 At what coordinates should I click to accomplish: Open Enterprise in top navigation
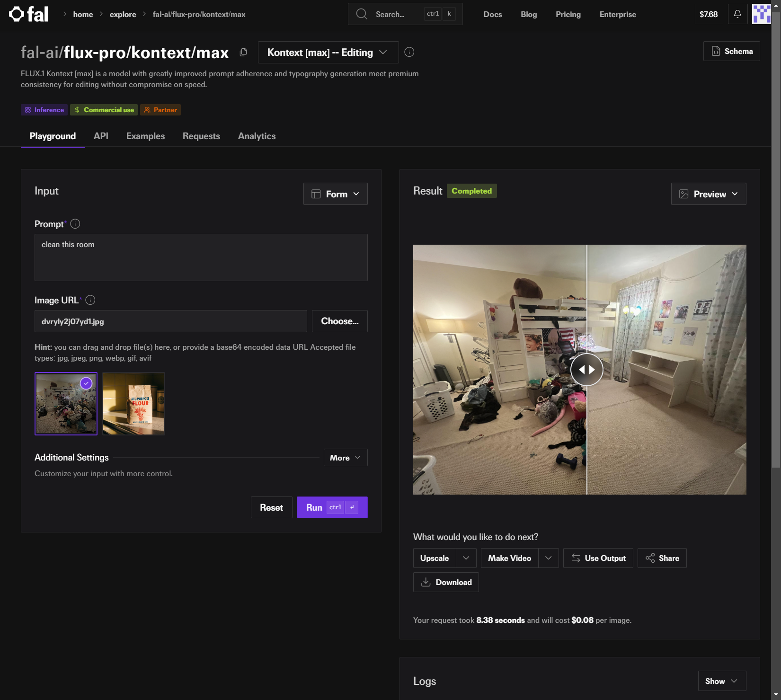click(x=618, y=14)
